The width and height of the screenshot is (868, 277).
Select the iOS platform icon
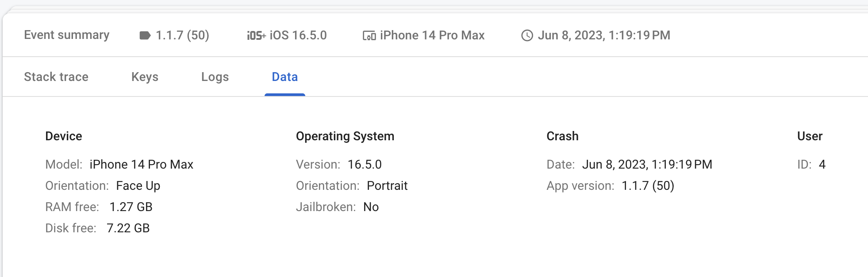(x=255, y=35)
